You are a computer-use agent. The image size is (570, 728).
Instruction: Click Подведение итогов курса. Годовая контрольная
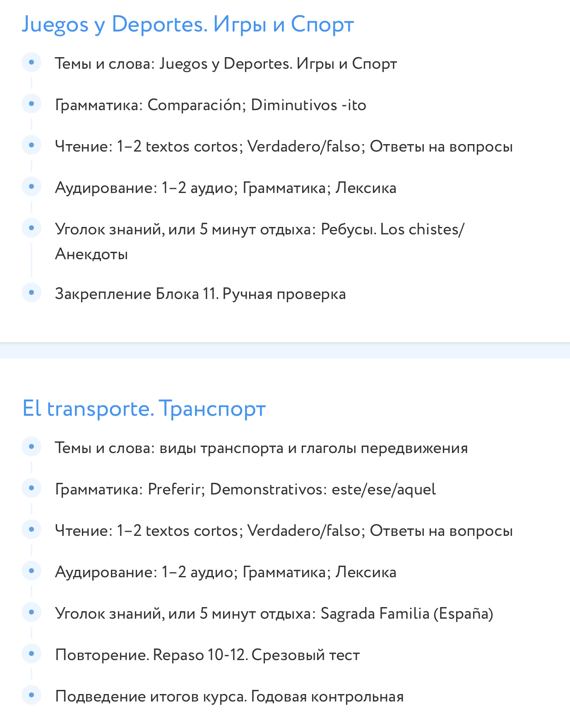(229, 697)
